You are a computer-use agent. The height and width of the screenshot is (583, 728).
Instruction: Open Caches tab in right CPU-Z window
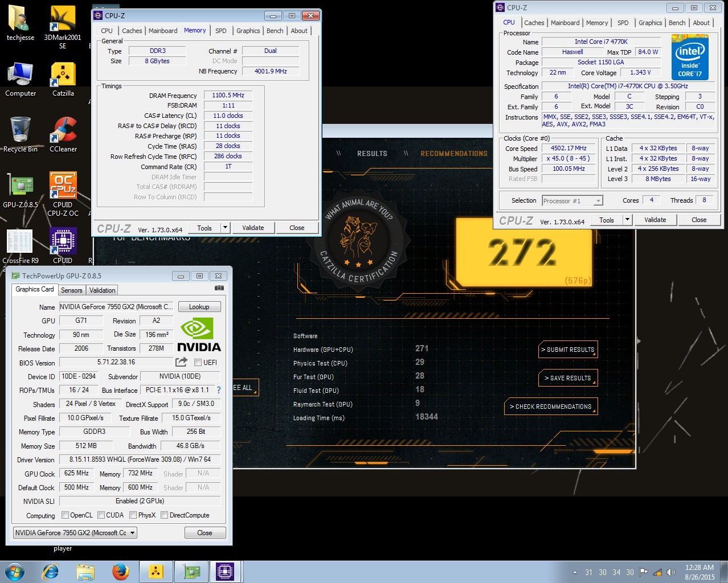click(x=534, y=23)
